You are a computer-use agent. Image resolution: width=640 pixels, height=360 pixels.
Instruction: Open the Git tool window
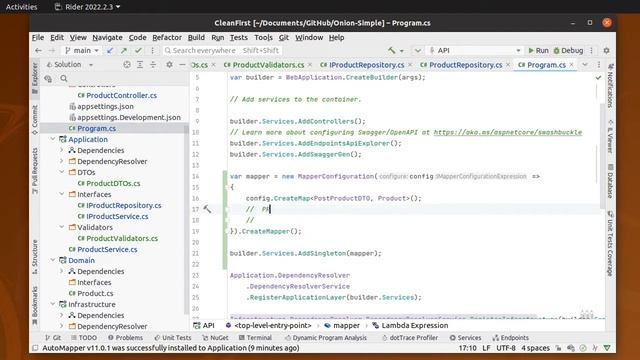pos(53,338)
